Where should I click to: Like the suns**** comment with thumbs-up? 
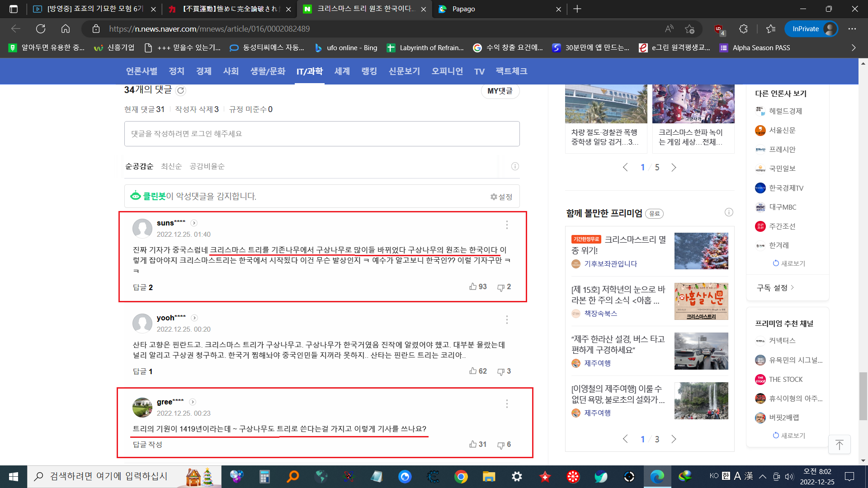click(x=473, y=286)
